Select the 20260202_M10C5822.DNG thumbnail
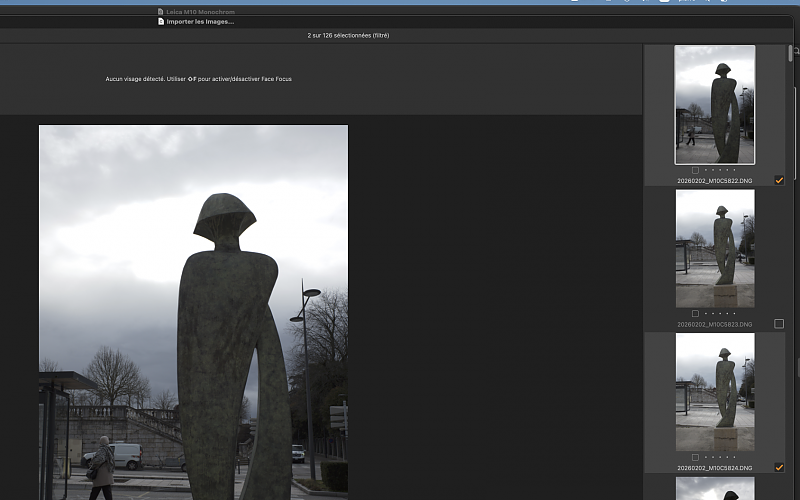 (x=715, y=104)
